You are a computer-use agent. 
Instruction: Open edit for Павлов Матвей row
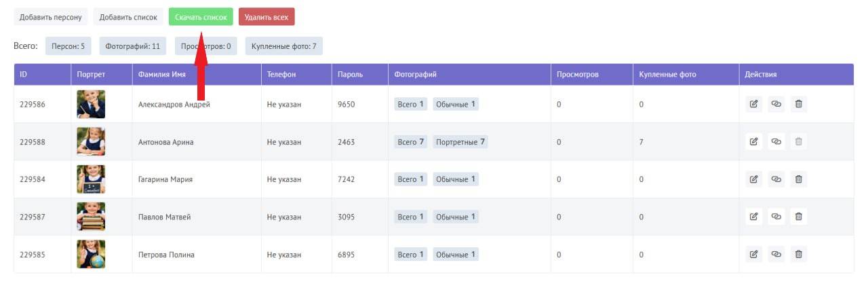pos(753,217)
